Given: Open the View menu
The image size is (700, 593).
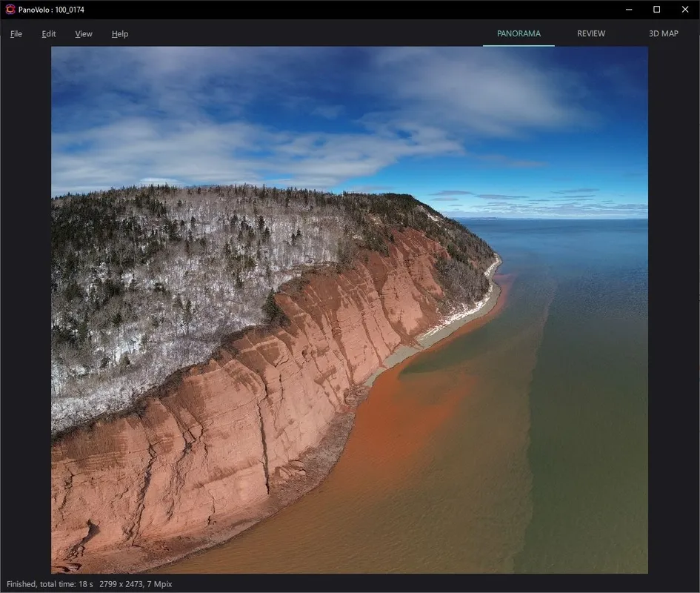Looking at the screenshot, I should pyautogui.click(x=84, y=34).
